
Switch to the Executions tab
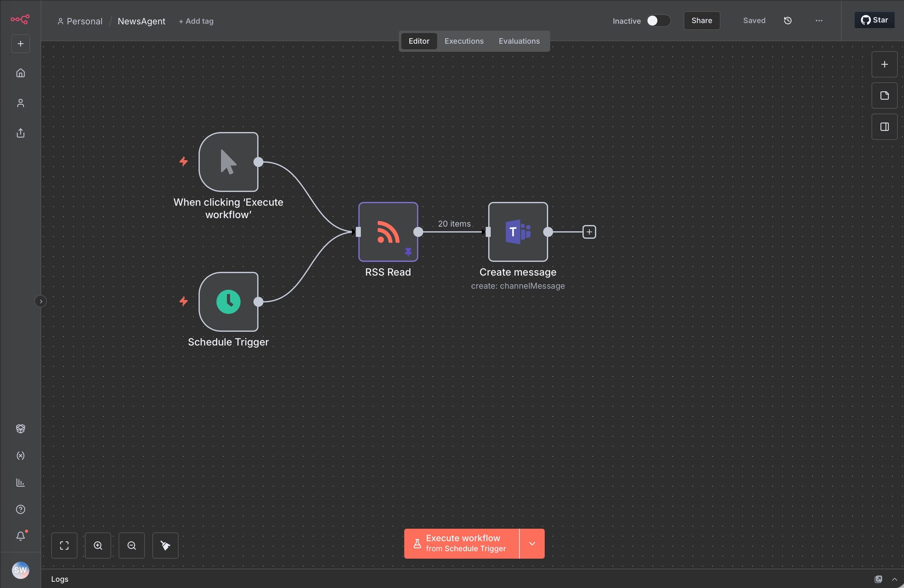pos(464,41)
